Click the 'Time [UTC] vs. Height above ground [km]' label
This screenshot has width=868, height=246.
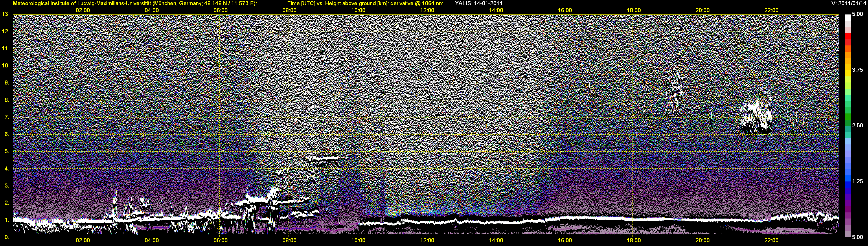(338, 3)
